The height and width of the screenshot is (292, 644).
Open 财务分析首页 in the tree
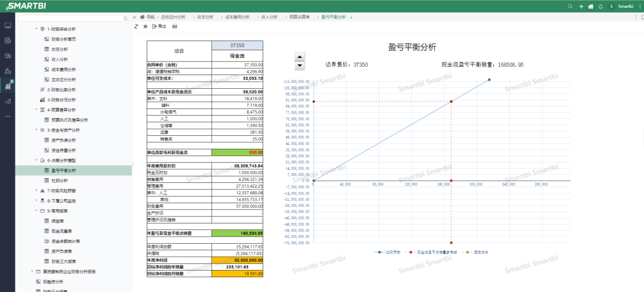(64, 39)
